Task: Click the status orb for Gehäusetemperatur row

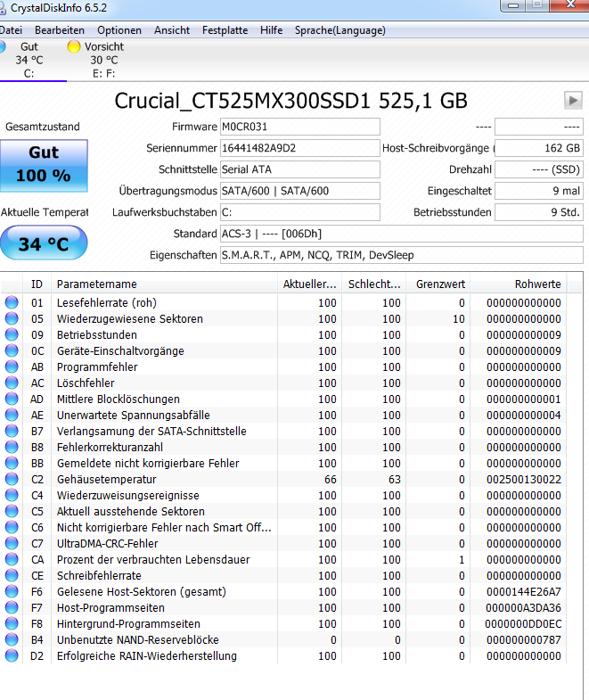Action: [12, 479]
